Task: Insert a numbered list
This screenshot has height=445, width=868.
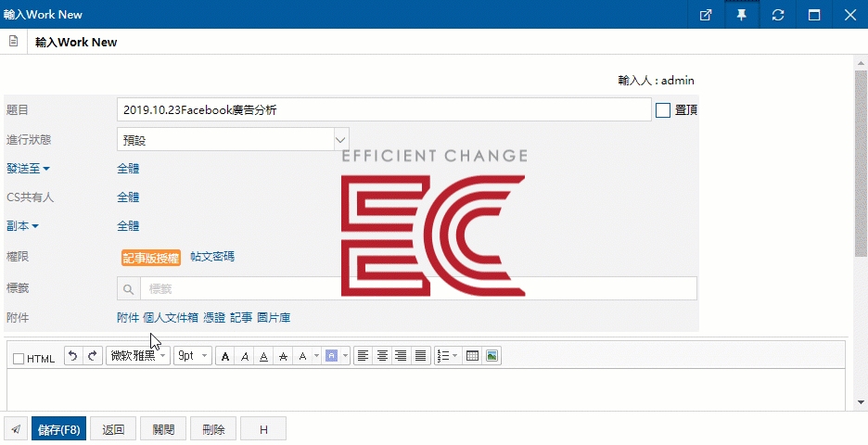Action: coord(443,356)
